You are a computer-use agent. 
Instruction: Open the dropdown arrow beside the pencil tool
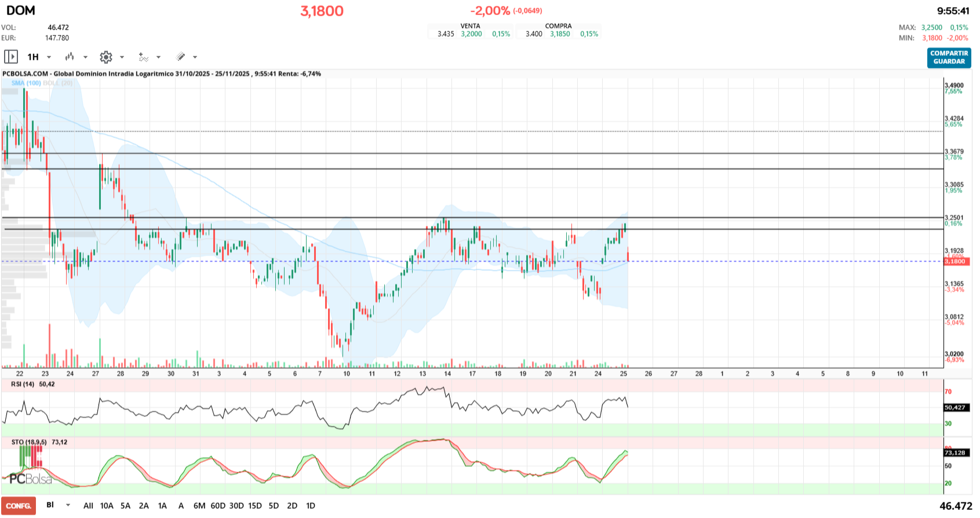tap(195, 57)
